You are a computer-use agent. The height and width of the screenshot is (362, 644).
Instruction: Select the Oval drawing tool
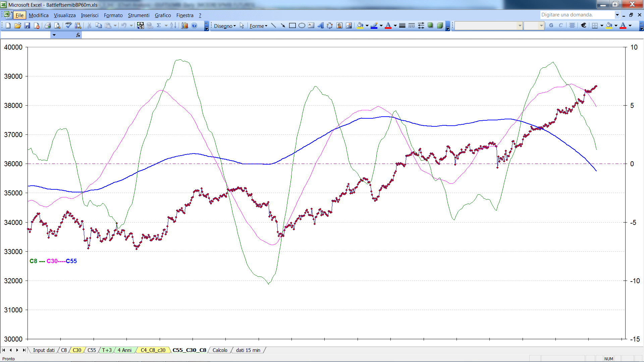pyautogui.click(x=302, y=25)
